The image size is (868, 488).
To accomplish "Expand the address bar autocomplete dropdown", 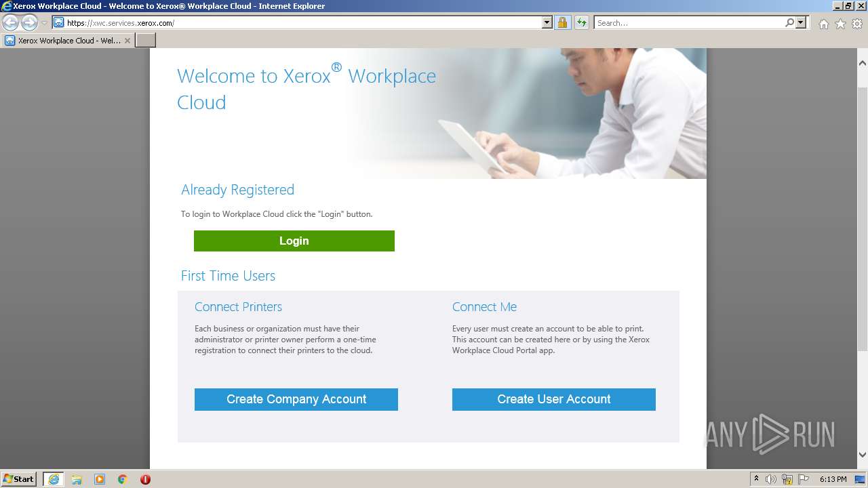I will pos(547,23).
